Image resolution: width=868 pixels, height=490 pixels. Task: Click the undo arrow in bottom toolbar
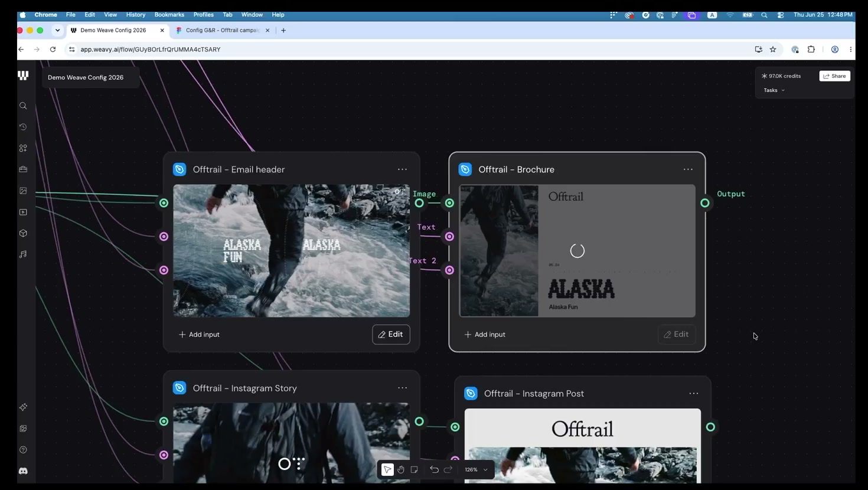coord(434,469)
